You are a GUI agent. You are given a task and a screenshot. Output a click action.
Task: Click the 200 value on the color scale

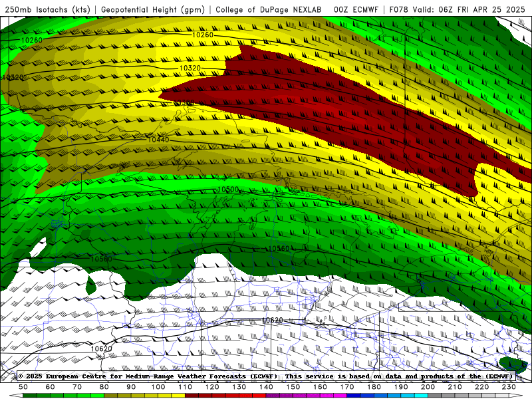[428, 387]
